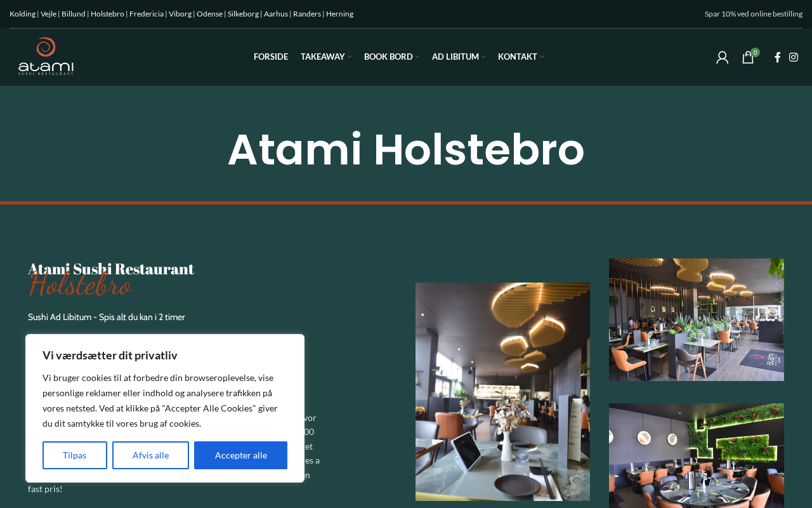Reject cookies with Afvis alle
This screenshot has height=508, width=812.
point(150,455)
